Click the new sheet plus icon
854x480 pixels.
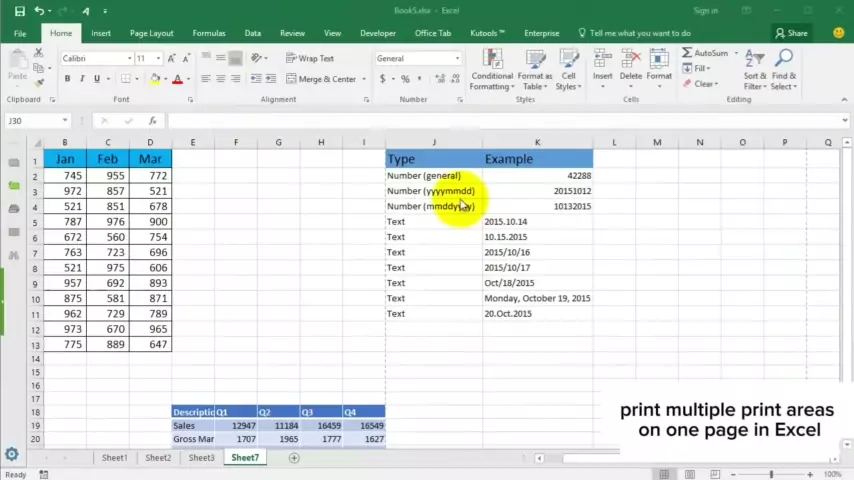(x=294, y=458)
